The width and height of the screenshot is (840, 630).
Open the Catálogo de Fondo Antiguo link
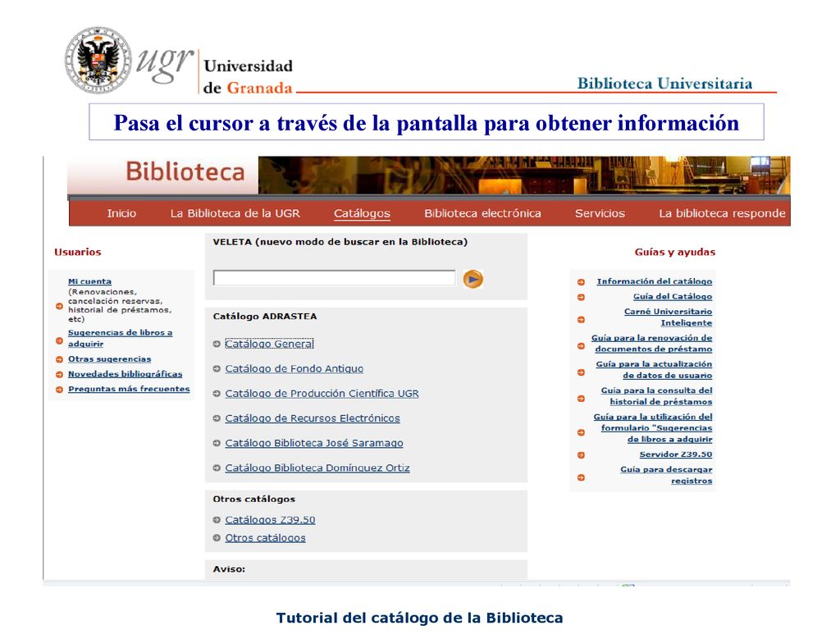tap(294, 368)
